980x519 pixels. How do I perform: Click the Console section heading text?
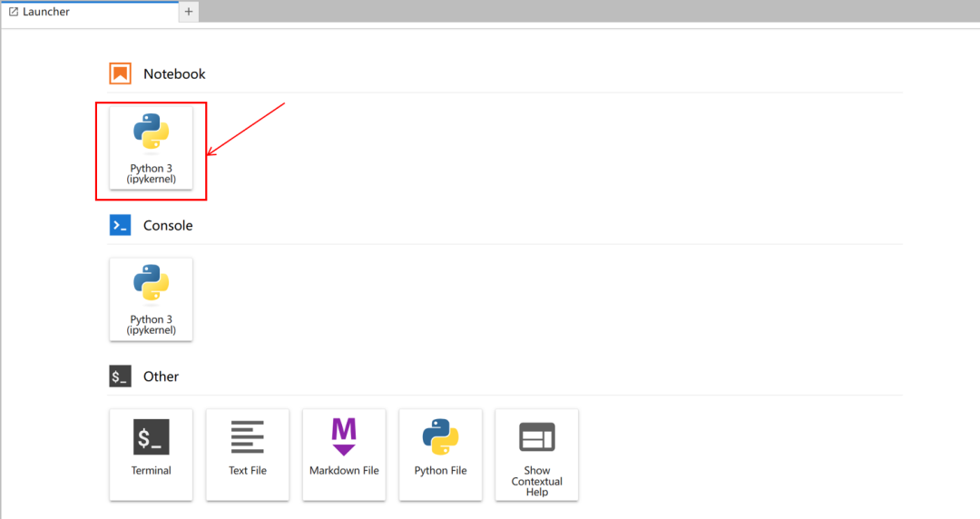[x=168, y=225]
